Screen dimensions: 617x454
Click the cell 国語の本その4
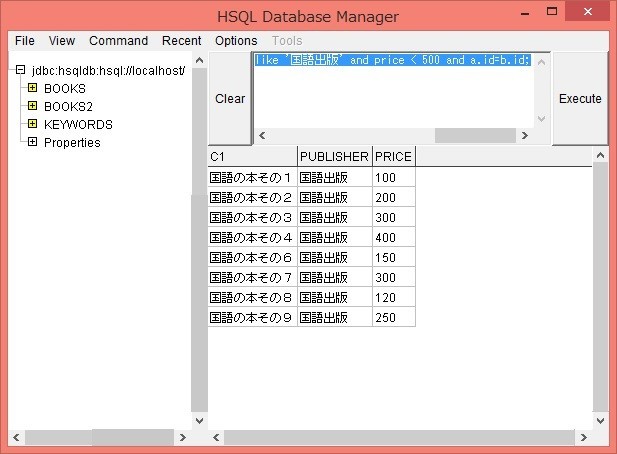(x=253, y=238)
